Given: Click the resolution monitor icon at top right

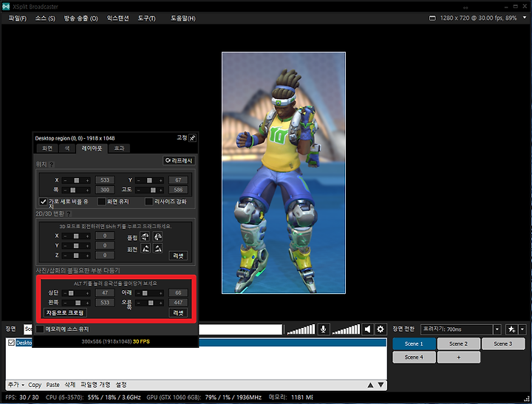Looking at the screenshot, I should [x=432, y=18].
